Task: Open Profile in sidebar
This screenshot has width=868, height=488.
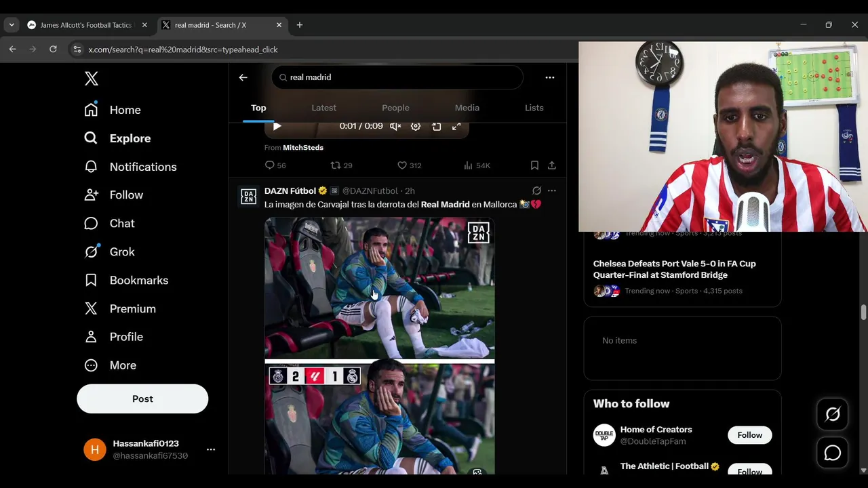Action: (x=113, y=337)
